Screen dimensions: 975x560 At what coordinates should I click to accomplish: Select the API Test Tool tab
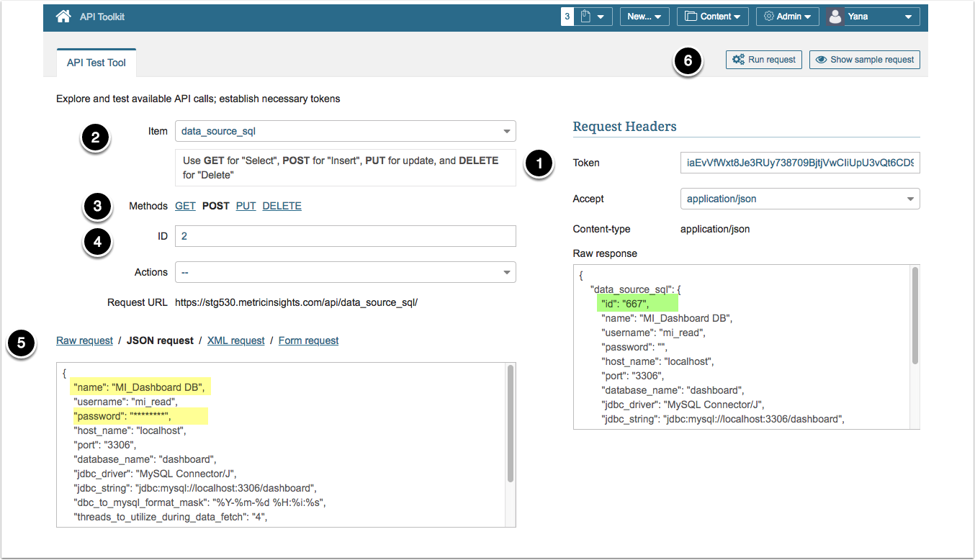pyautogui.click(x=96, y=63)
